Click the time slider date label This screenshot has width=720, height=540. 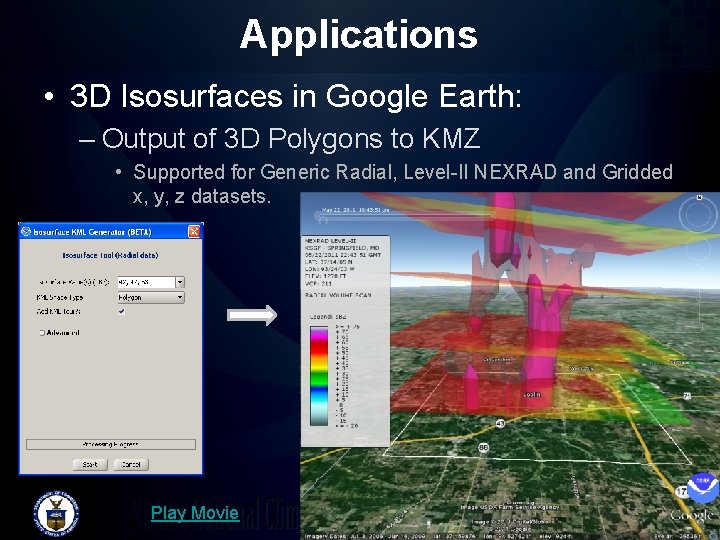[356, 209]
